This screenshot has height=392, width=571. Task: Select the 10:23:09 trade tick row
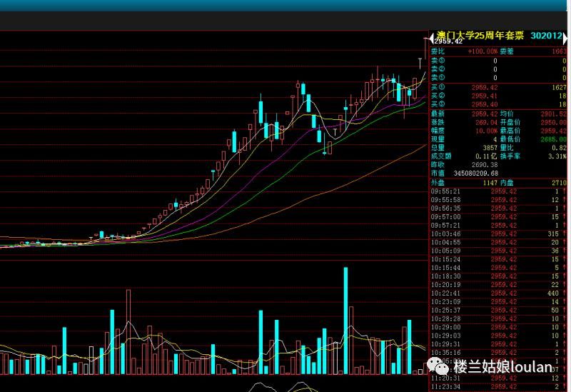(498, 301)
